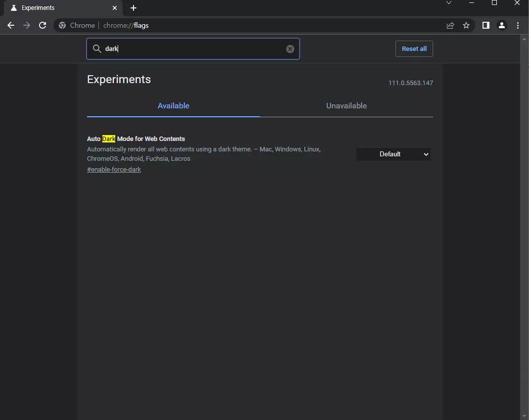
Task: Click the flag description text about dark theme
Action: point(204,154)
